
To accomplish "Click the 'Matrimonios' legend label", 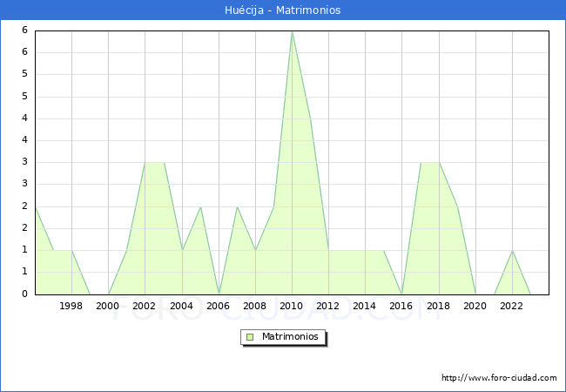I will (290, 336).
